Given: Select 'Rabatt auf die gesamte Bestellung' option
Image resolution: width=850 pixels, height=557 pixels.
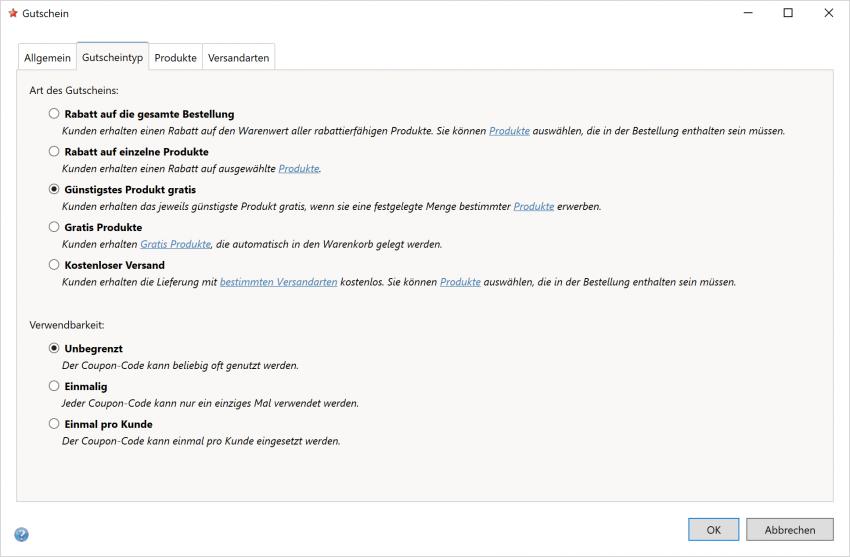Looking at the screenshot, I should [x=54, y=114].
